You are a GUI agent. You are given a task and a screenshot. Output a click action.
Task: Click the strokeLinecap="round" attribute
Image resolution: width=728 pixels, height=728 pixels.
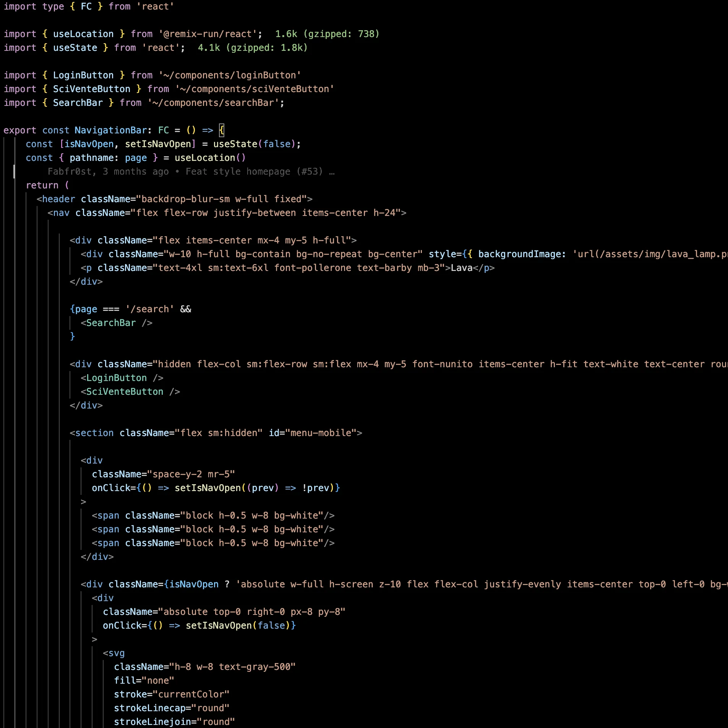[172, 708]
